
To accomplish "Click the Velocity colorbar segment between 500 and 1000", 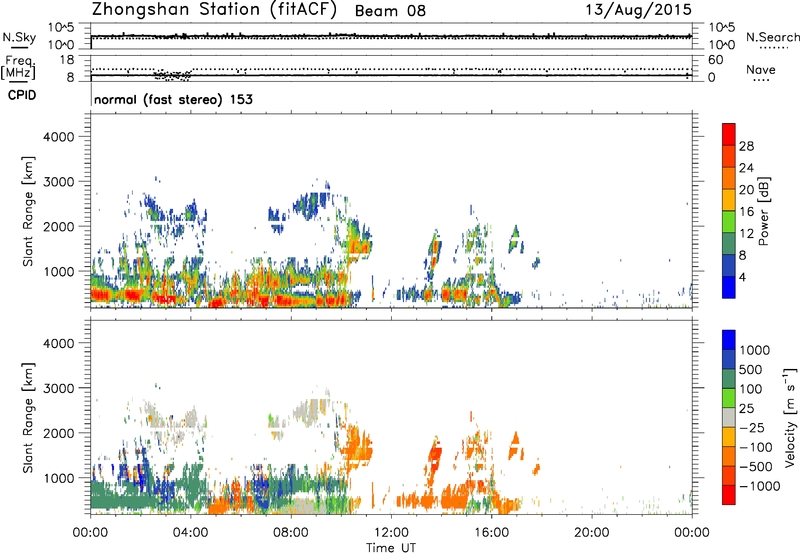I will [x=729, y=359].
